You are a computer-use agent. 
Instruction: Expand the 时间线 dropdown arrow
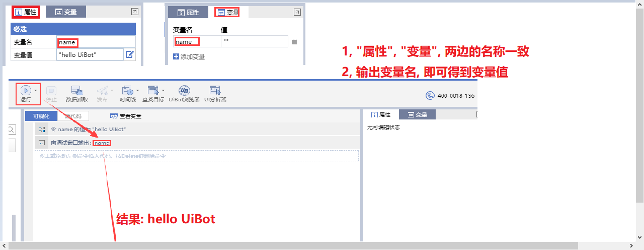[136, 91]
